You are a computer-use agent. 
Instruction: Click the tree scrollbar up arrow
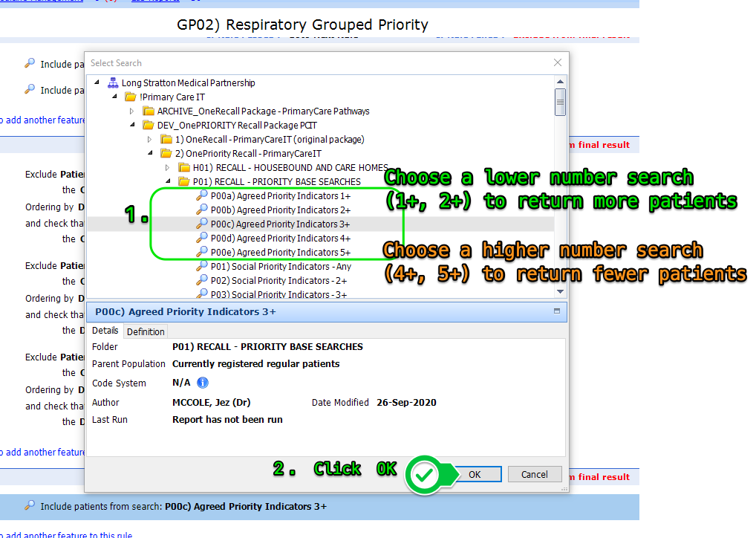tap(560, 82)
